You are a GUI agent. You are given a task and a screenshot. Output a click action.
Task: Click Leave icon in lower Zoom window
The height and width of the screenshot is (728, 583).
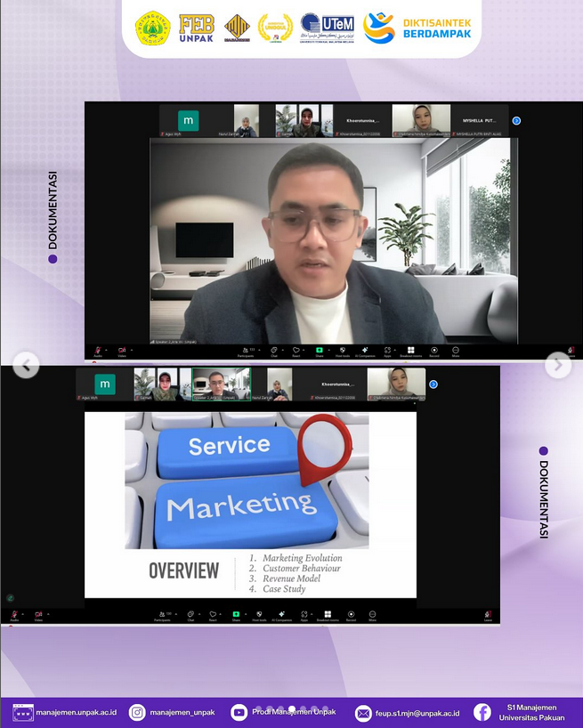(488, 616)
